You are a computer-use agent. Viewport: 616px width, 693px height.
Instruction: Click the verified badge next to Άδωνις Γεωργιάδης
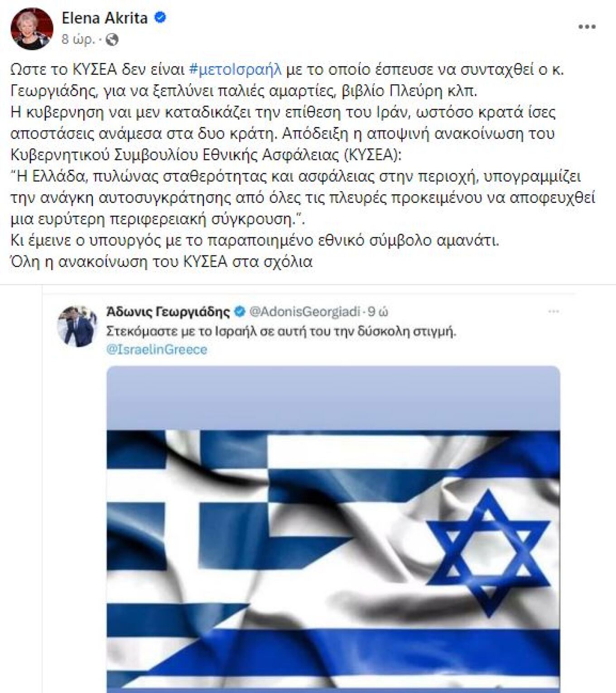click(240, 312)
